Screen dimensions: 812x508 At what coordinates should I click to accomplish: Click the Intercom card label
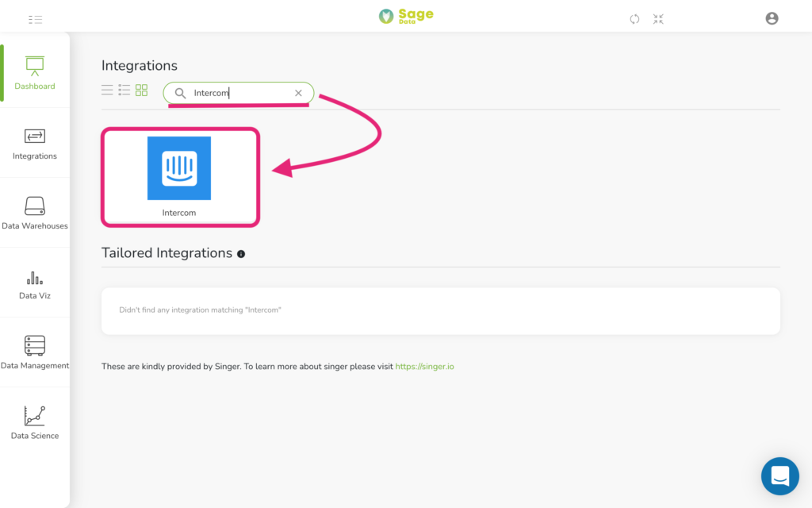tap(179, 213)
